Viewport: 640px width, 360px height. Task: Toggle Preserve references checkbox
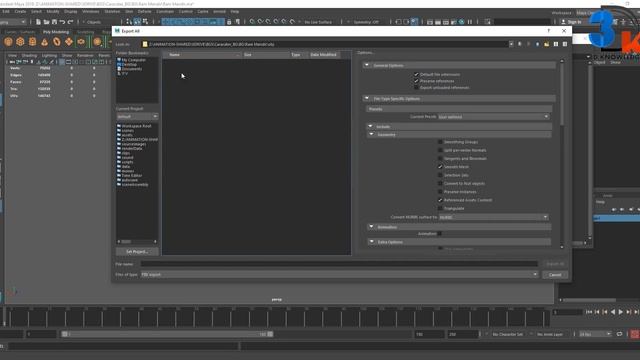tap(416, 81)
